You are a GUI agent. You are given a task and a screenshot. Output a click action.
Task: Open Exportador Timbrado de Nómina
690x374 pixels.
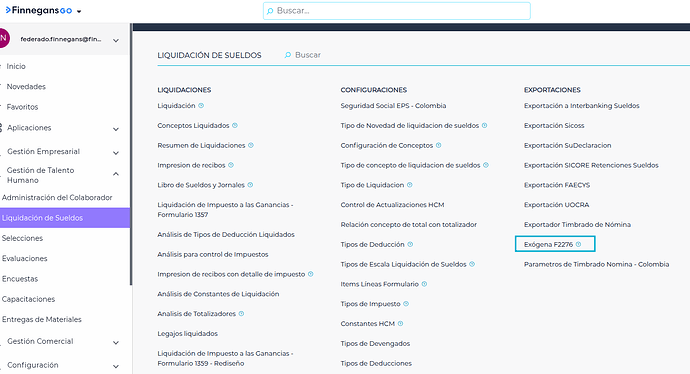(577, 224)
